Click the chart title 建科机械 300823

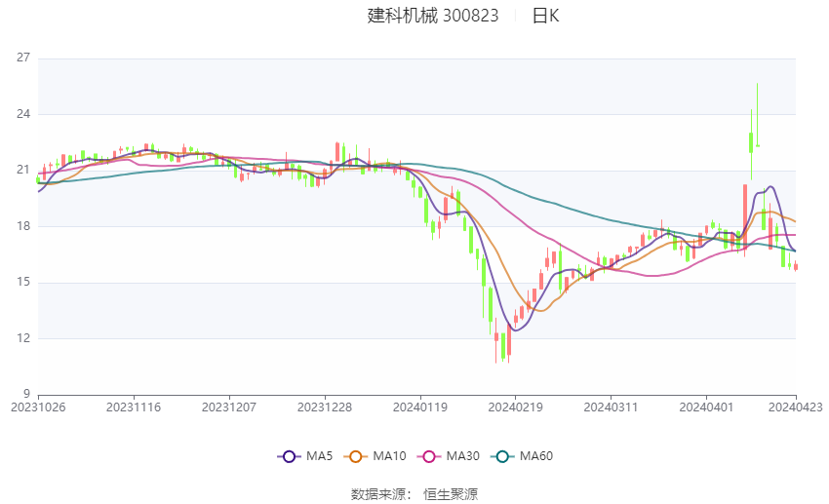432,16
